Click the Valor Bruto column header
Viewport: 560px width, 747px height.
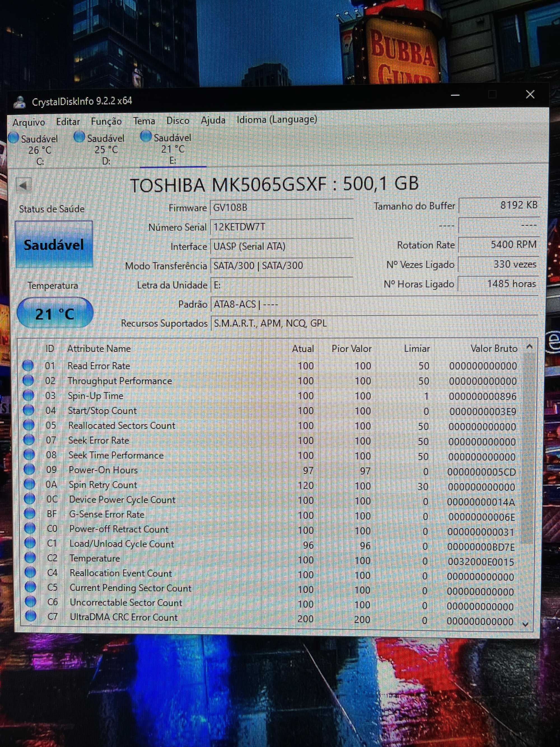tap(494, 348)
